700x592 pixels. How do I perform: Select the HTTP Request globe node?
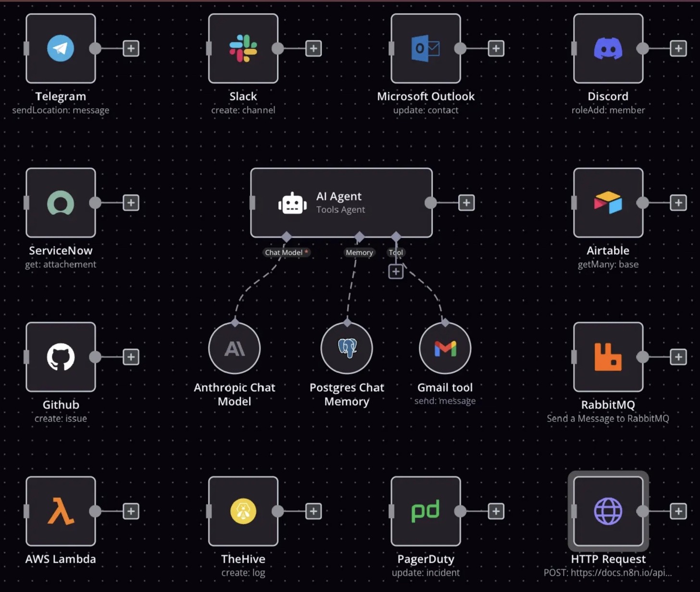[x=608, y=511]
